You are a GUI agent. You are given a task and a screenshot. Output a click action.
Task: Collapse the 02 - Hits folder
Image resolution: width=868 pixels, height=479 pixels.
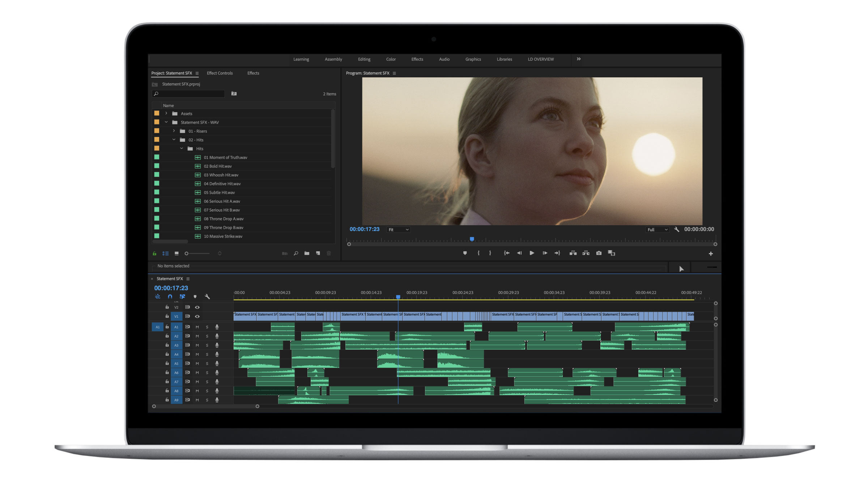[174, 140]
